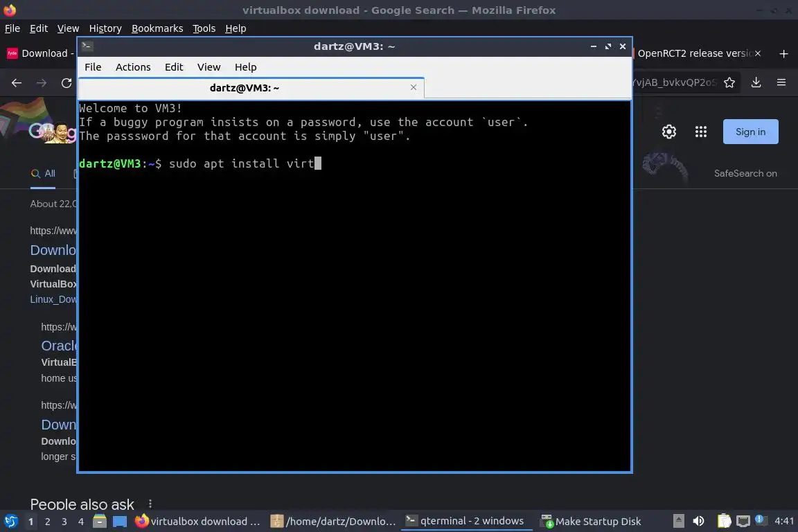Open the Firefox downloads panel
Screen dimensions: 798x532
tap(756, 82)
